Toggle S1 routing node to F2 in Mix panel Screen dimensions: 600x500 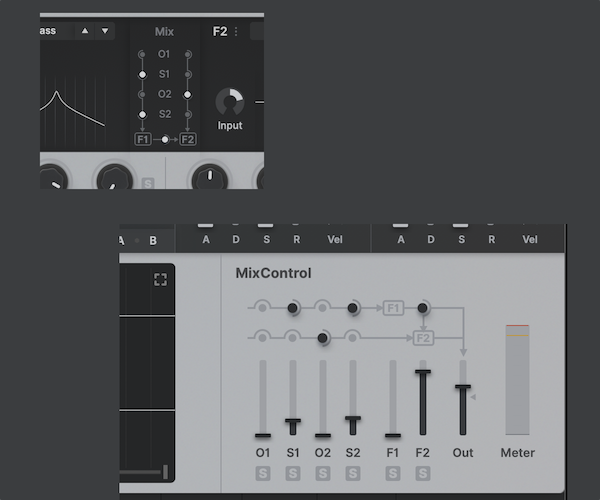point(188,75)
